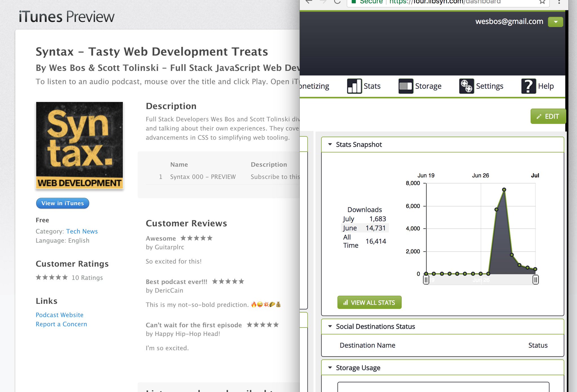Click the by Guitarplrc reviewer name
The width and height of the screenshot is (577, 392).
(165, 247)
